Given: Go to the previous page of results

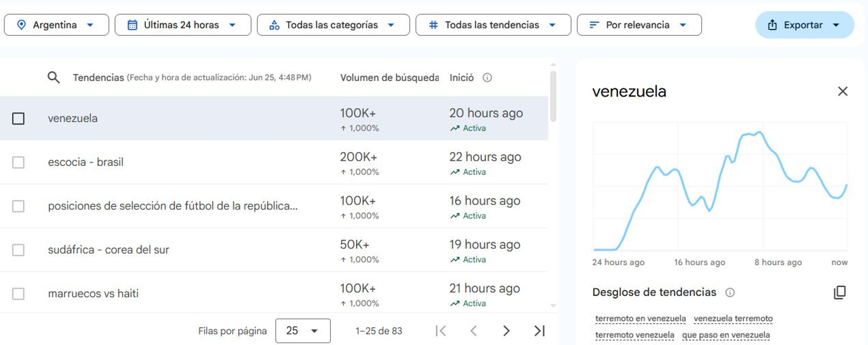Looking at the screenshot, I should click(473, 331).
